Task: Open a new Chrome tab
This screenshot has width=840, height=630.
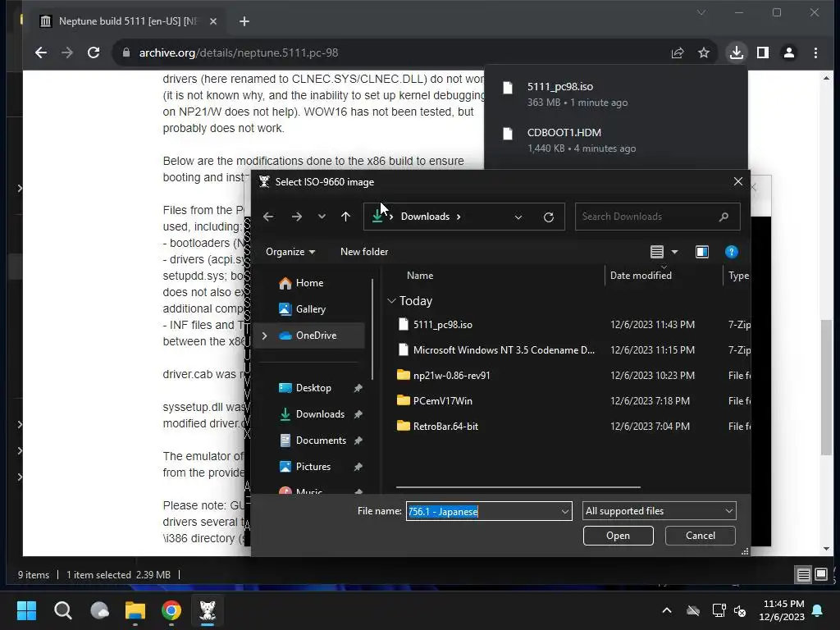Action: pos(244,21)
